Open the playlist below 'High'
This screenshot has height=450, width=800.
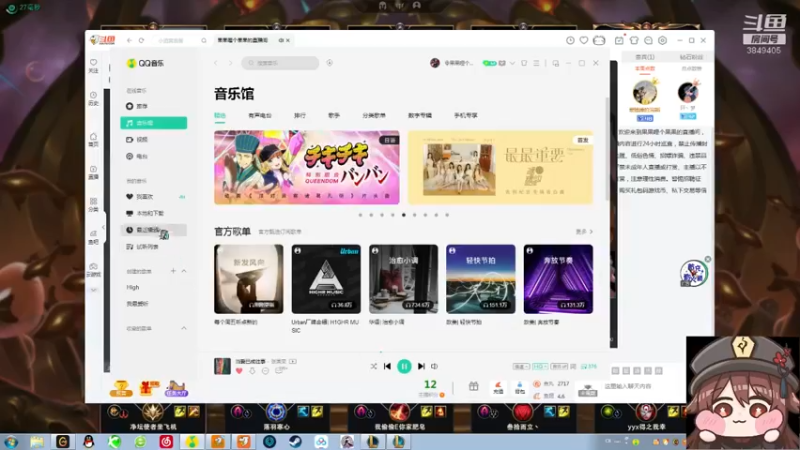pyautogui.click(x=137, y=304)
